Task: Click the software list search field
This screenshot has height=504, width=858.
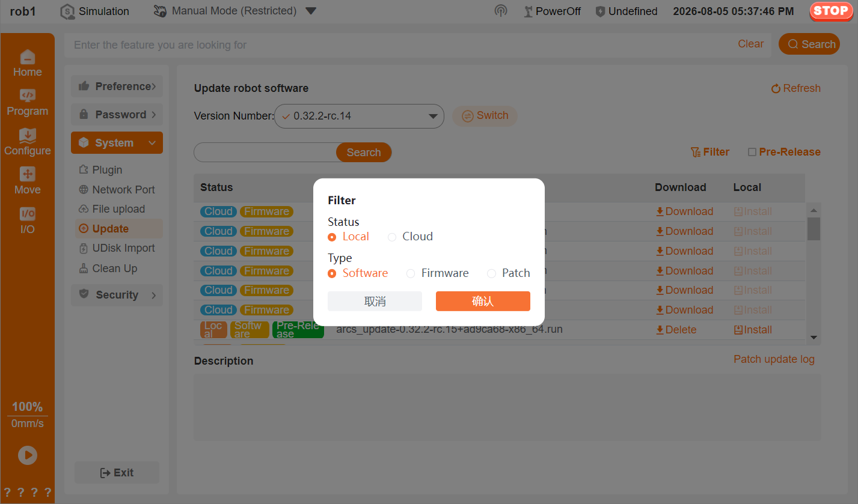Action: coord(265,153)
